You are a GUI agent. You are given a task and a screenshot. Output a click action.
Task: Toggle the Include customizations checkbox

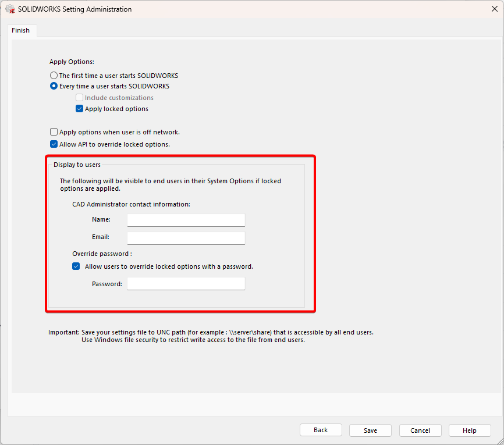click(x=79, y=98)
